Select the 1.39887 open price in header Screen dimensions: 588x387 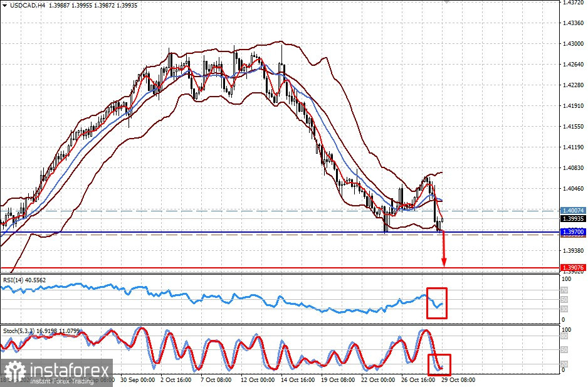60,6
